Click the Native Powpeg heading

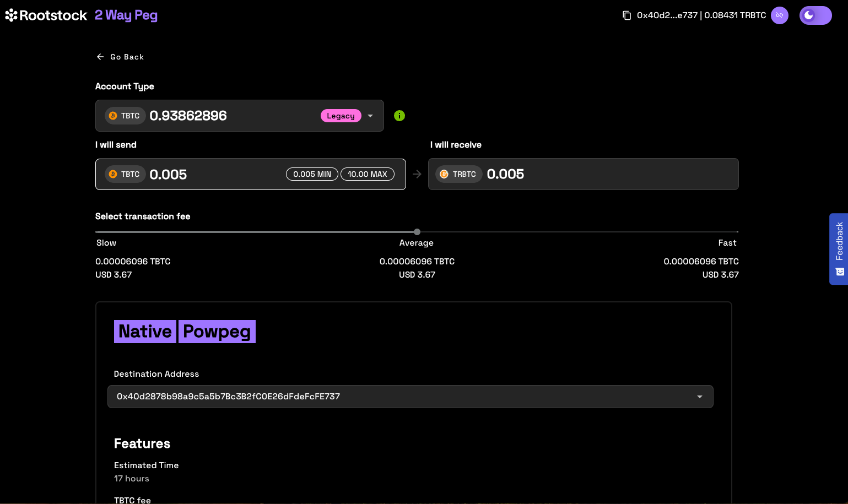pyautogui.click(x=185, y=332)
